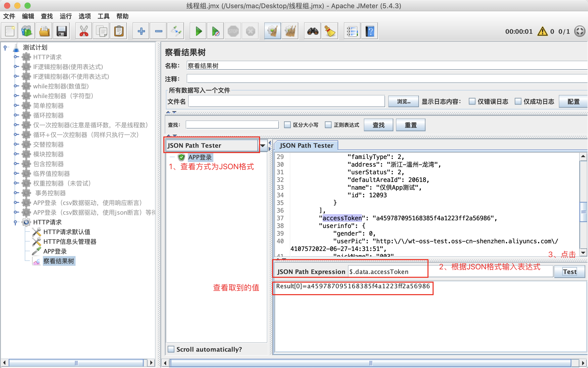Select HTTP请求默认值 tree node
Viewport: 588px width, 368px height.
point(67,232)
